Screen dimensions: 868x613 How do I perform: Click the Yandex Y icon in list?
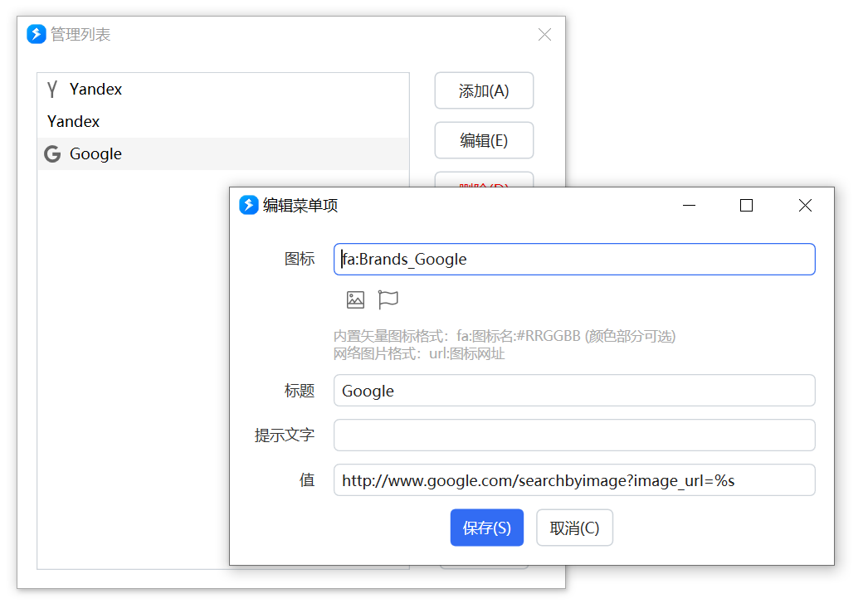click(52, 89)
